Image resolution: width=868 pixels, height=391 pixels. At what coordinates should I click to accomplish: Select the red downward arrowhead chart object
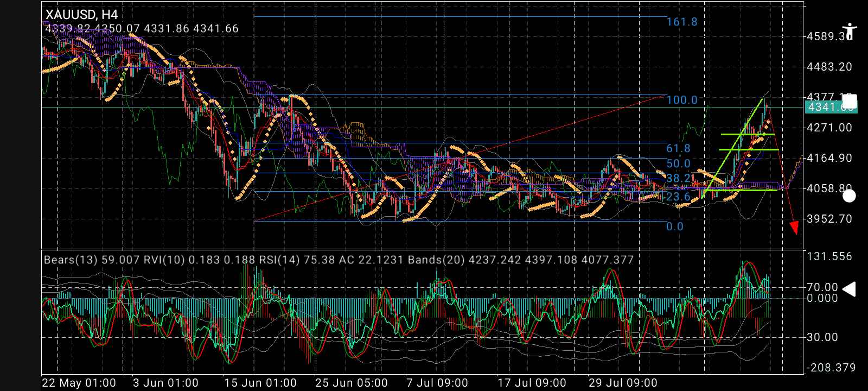pos(794,228)
